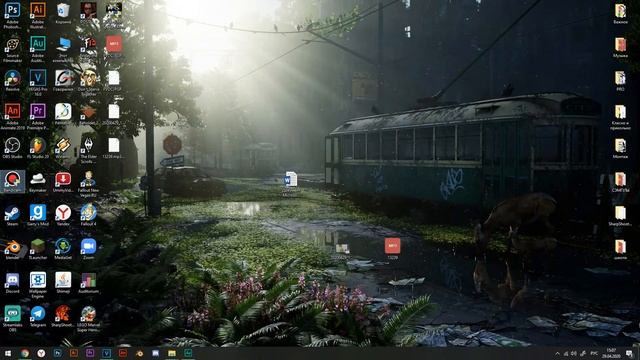Open VEGAS Pro from the taskbar

click(x=107, y=353)
